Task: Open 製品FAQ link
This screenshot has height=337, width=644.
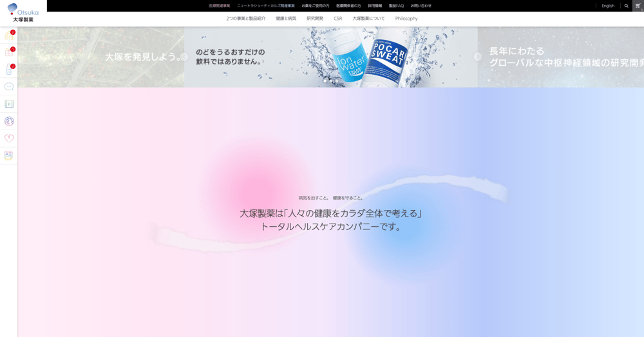Action: pos(396,6)
